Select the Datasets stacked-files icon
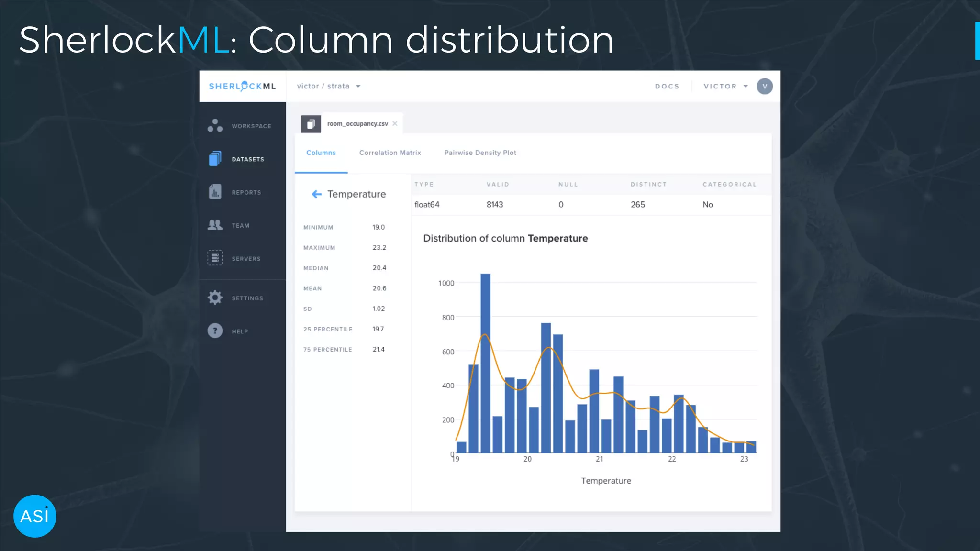This screenshot has width=980, height=551. click(215, 159)
